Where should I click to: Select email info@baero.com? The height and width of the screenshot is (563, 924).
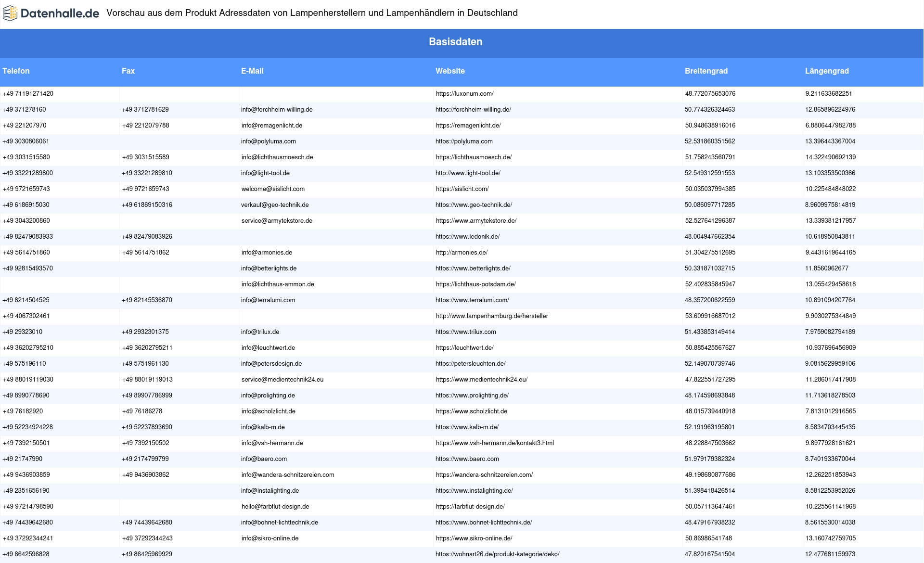tap(264, 459)
